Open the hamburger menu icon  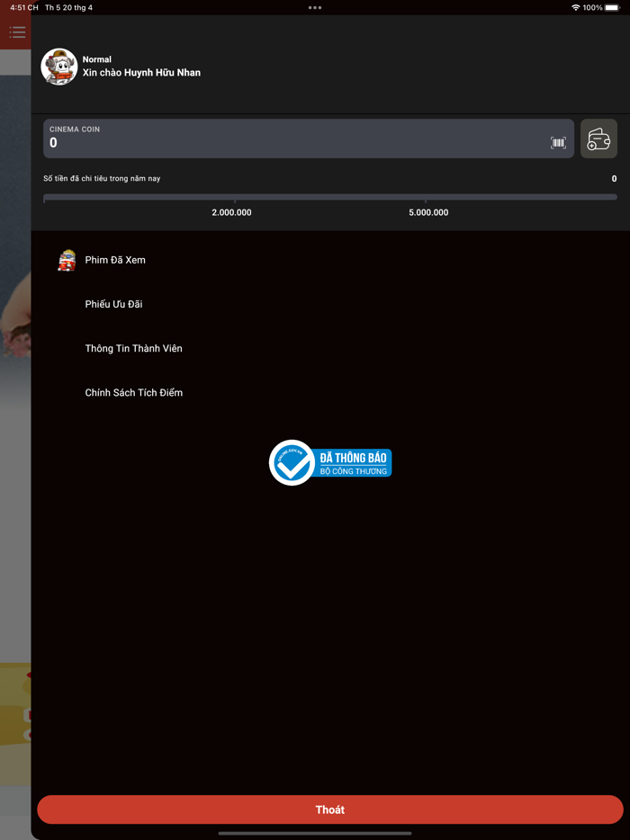pos(17,32)
